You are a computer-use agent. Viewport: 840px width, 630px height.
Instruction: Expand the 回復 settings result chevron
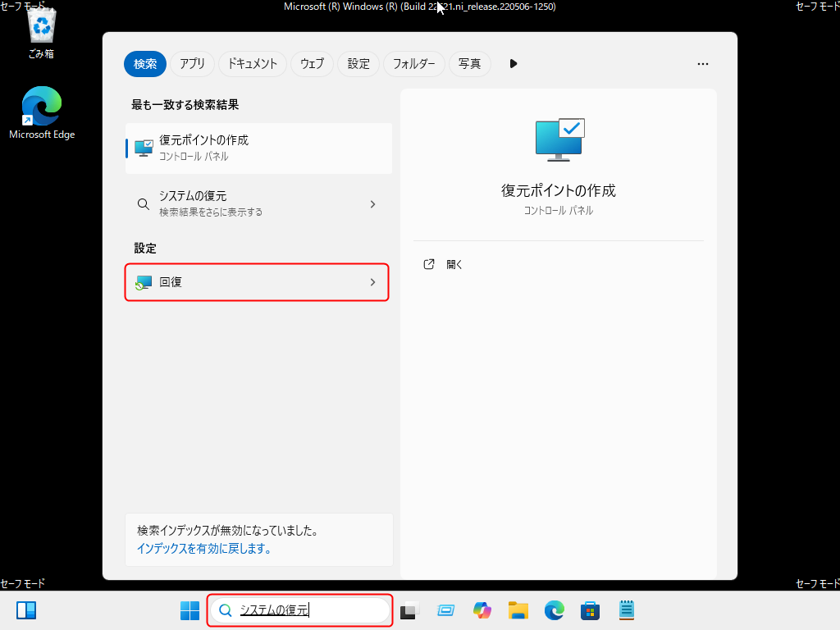tap(372, 282)
